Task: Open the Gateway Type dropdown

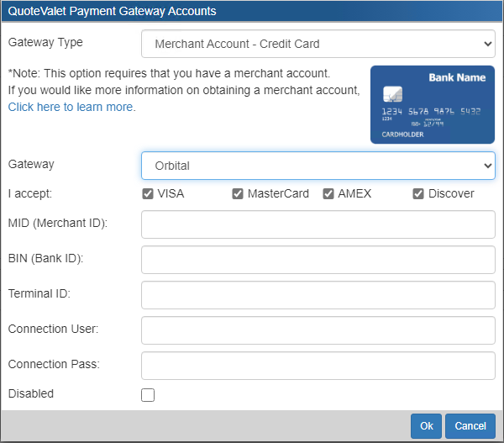Action: [318, 44]
